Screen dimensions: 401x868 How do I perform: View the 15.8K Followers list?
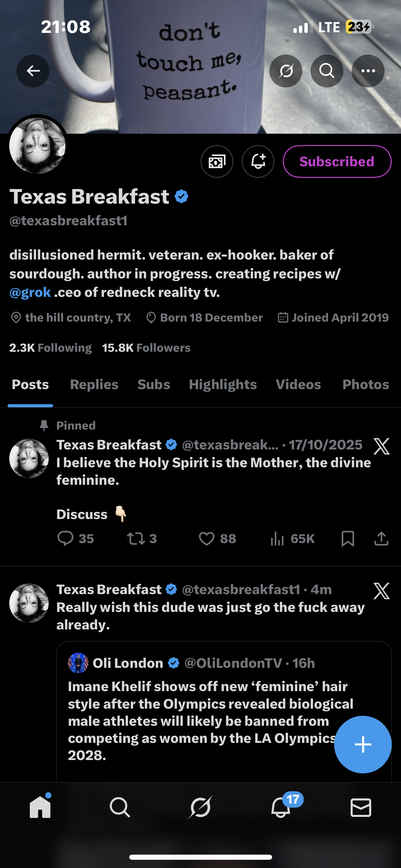(146, 348)
